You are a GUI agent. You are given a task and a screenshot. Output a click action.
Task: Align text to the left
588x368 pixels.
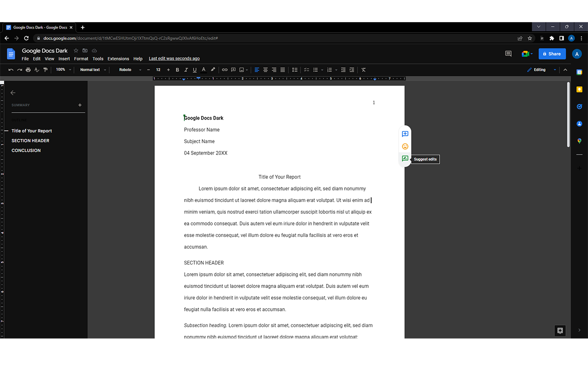pyautogui.click(x=257, y=70)
